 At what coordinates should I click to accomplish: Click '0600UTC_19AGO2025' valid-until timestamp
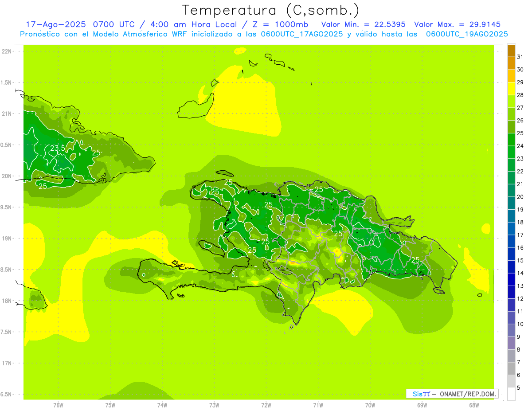[x=467, y=34]
